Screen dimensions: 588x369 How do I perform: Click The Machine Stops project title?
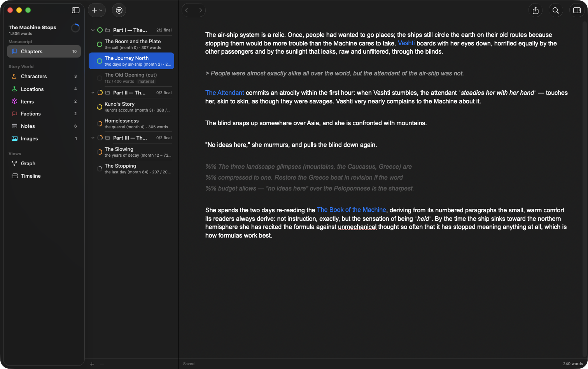coord(32,27)
